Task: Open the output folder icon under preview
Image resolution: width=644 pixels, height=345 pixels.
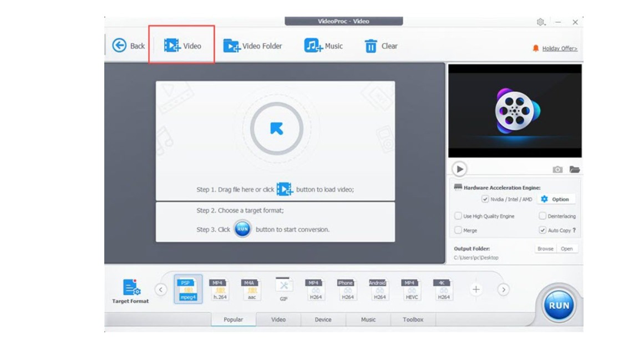Action: coord(574,169)
